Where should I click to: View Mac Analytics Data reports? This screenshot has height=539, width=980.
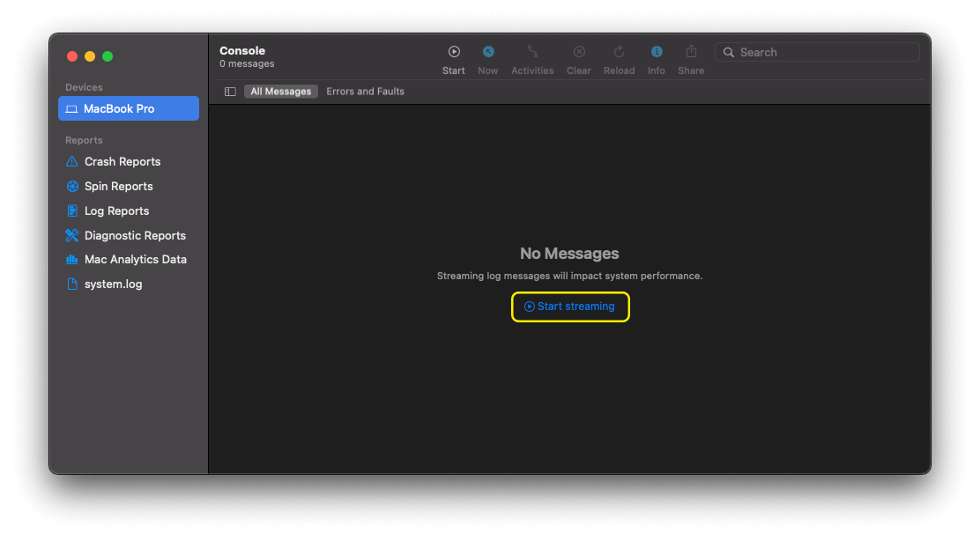pyautogui.click(x=135, y=260)
